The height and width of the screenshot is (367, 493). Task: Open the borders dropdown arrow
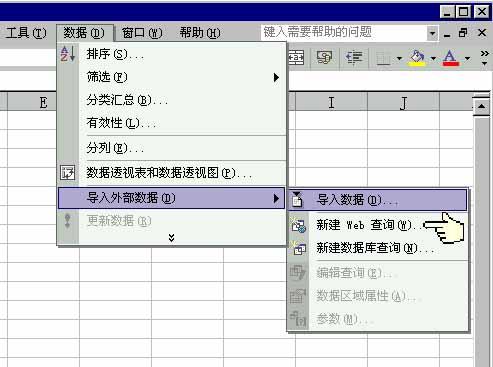click(x=399, y=59)
